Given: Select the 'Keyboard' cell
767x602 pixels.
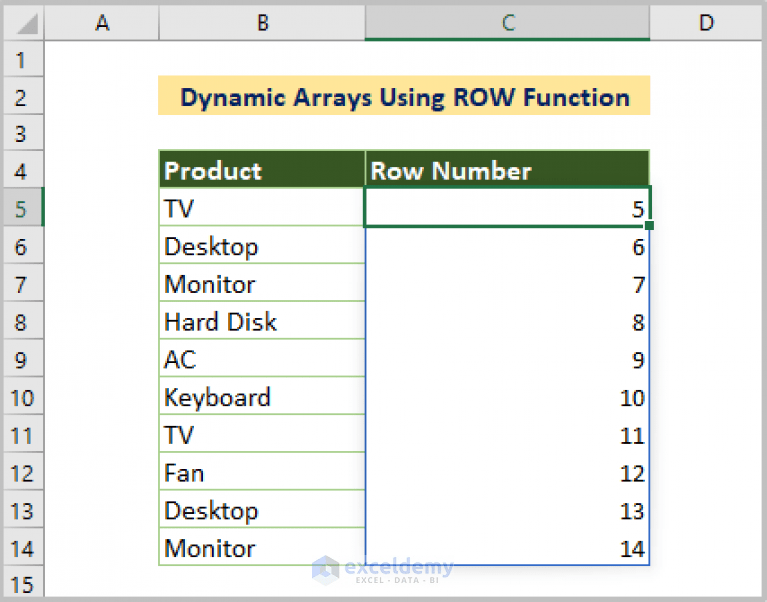Looking at the screenshot, I should [262, 396].
